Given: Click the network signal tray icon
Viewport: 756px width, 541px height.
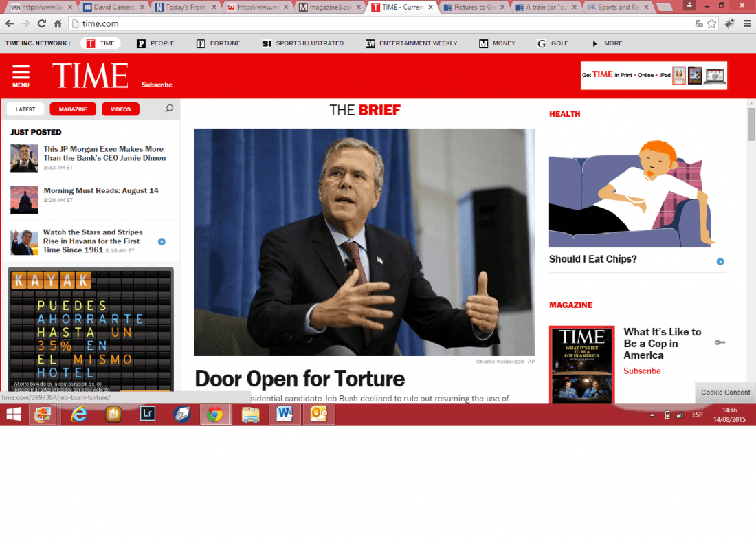Looking at the screenshot, I should [679, 415].
